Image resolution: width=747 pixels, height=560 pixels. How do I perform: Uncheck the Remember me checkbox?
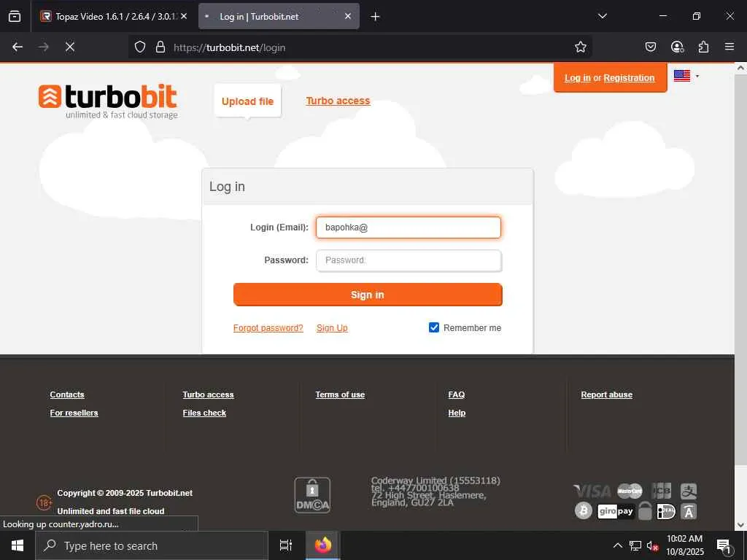pyautogui.click(x=433, y=327)
